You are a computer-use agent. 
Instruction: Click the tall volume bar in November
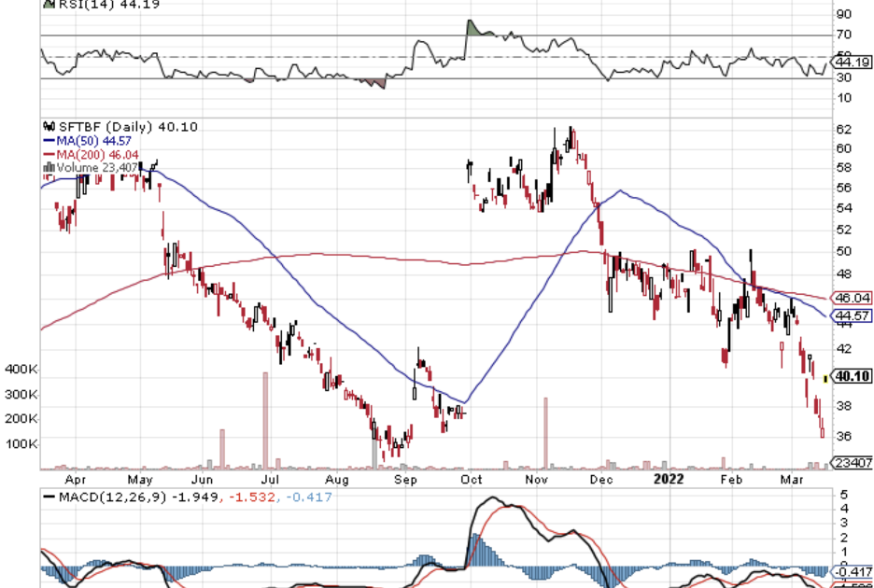click(x=545, y=433)
